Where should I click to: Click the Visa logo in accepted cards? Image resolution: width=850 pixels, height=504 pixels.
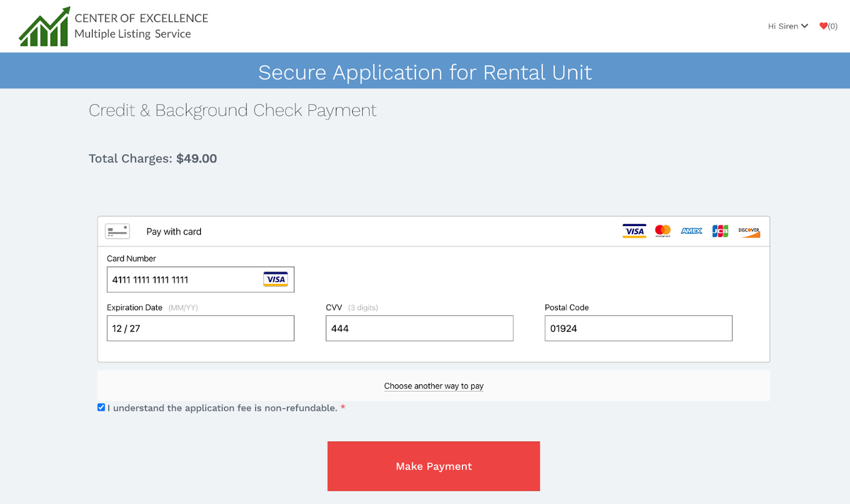coord(634,232)
